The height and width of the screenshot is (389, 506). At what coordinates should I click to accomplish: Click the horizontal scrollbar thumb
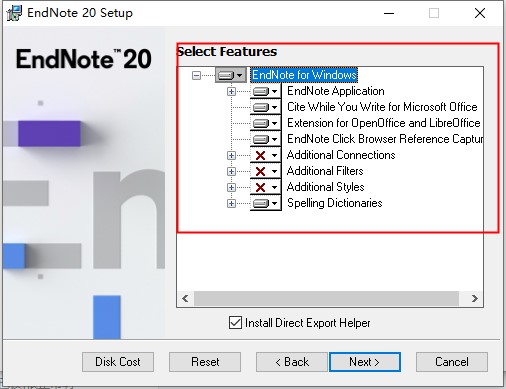(x=326, y=298)
